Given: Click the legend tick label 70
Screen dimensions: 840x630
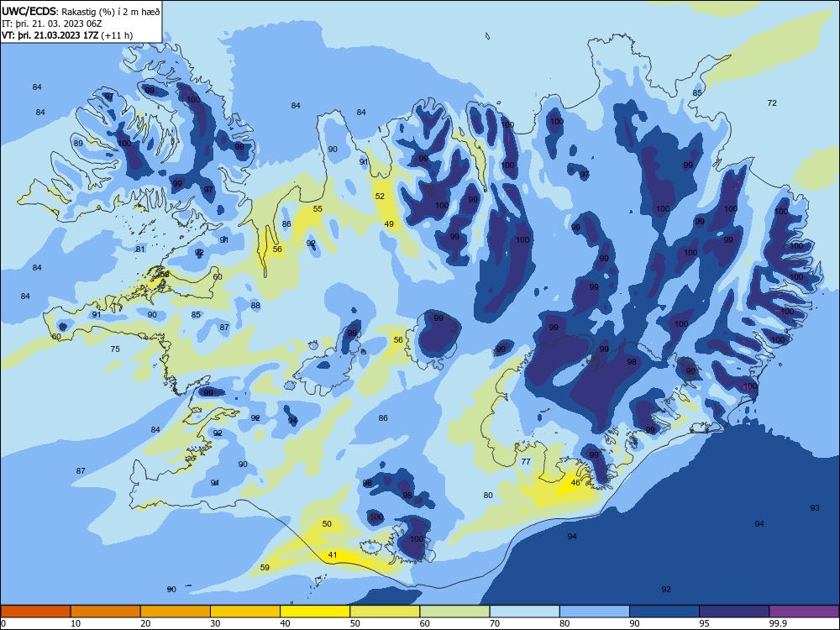Looking at the screenshot, I should [495, 623].
